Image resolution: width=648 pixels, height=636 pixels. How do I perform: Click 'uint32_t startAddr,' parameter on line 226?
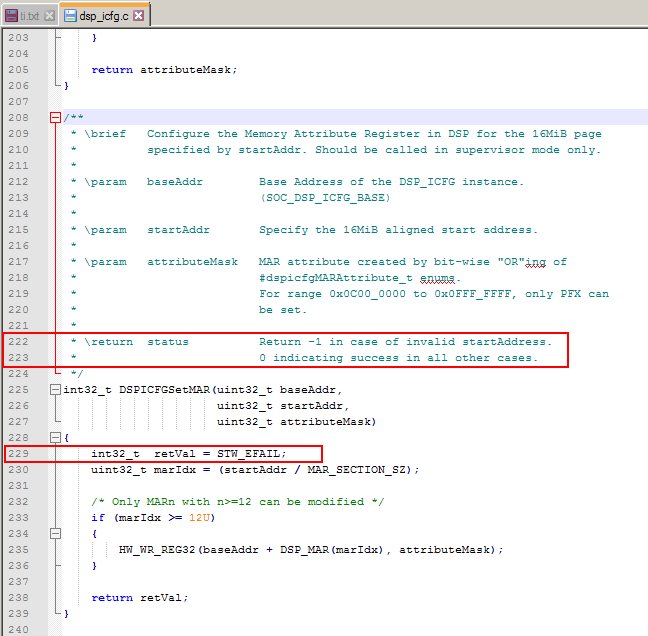click(283, 406)
